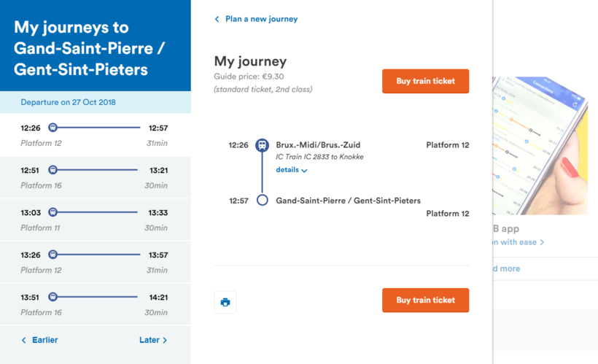Open the app promo phone image

pyautogui.click(x=540, y=144)
